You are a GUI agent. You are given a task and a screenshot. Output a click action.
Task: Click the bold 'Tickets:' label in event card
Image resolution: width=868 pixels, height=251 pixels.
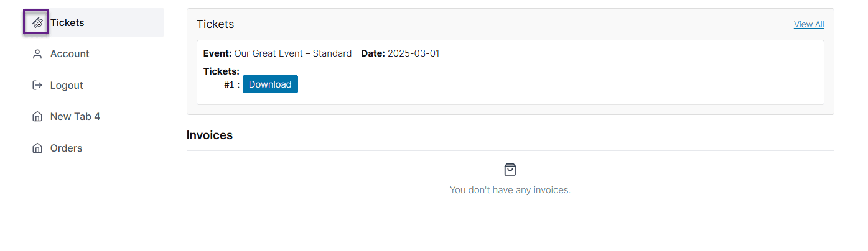click(222, 71)
